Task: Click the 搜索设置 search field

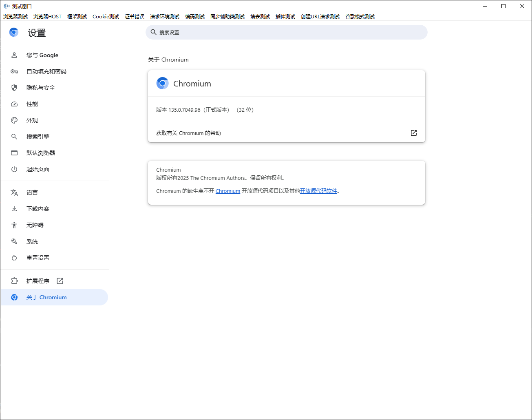Action: [x=286, y=32]
